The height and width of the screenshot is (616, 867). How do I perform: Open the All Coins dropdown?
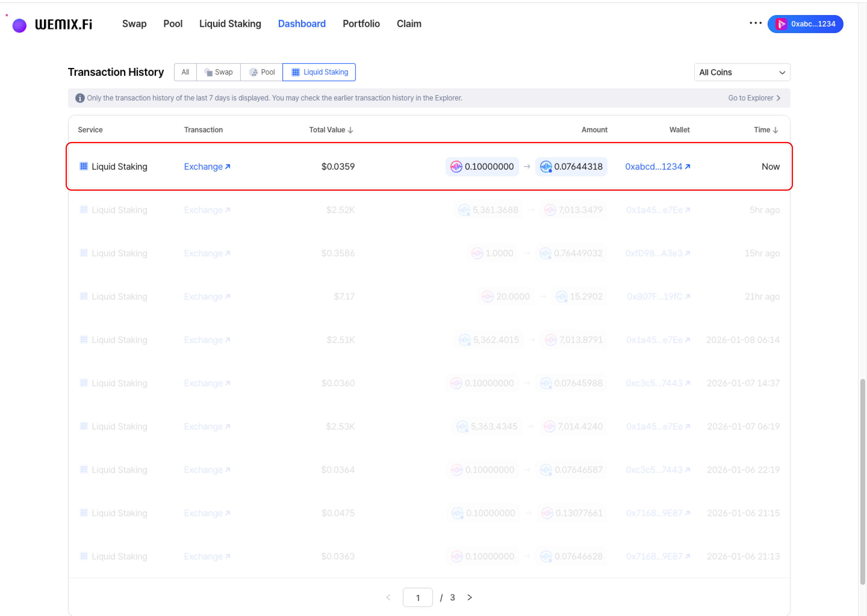[x=742, y=72]
